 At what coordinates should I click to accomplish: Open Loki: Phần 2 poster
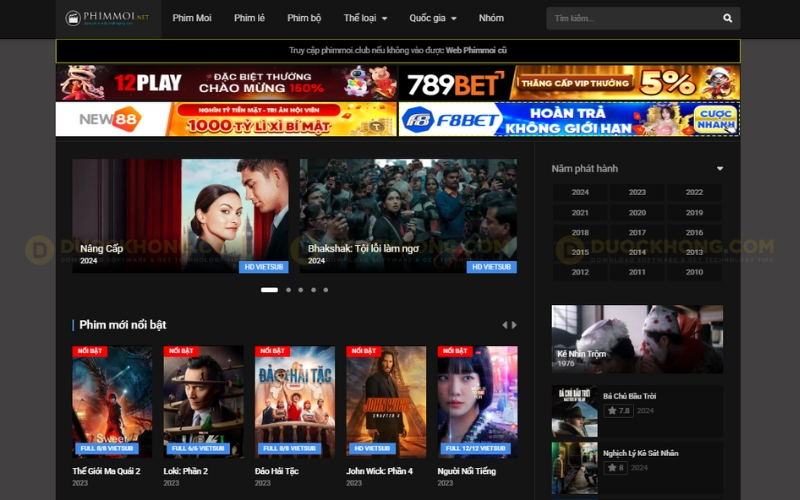click(204, 402)
